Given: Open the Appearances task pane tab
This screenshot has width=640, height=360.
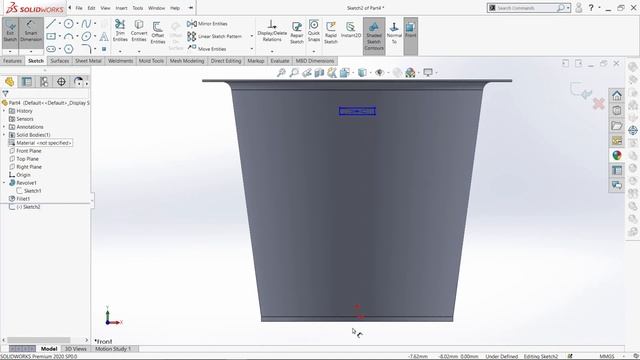Looking at the screenshot, I should click(x=617, y=155).
